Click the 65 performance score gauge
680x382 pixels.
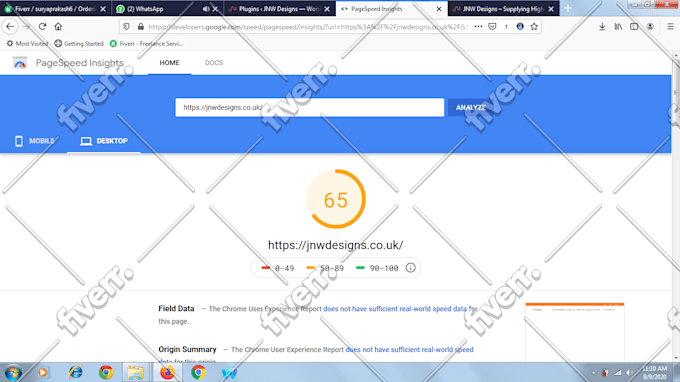click(x=336, y=199)
